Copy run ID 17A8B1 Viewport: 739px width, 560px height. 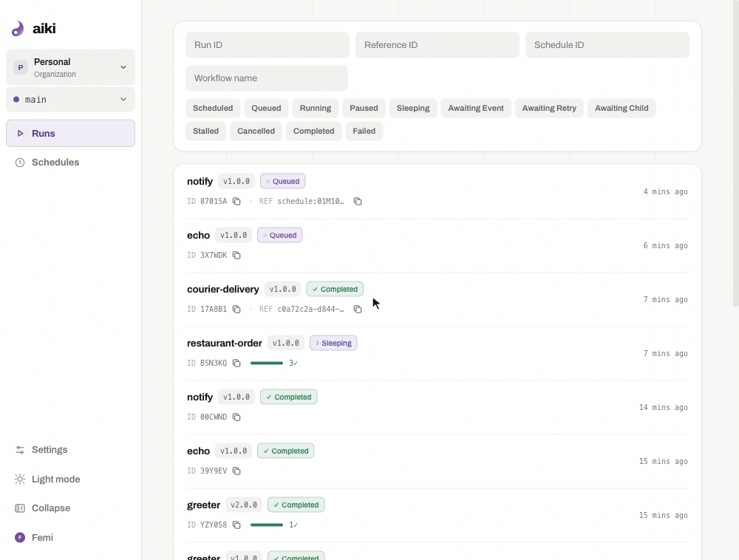pos(236,310)
